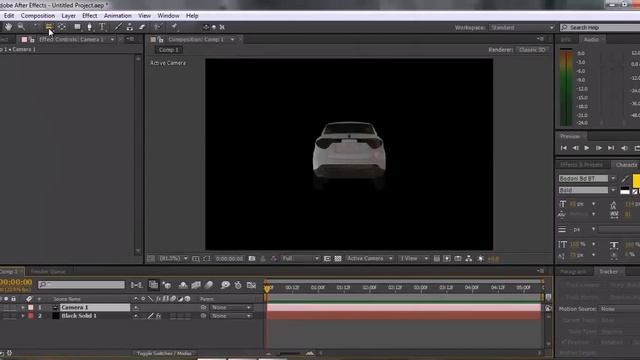Toggle Live Update in timeline
The height and width of the screenshot is (360, 640).
pos(153,285)
